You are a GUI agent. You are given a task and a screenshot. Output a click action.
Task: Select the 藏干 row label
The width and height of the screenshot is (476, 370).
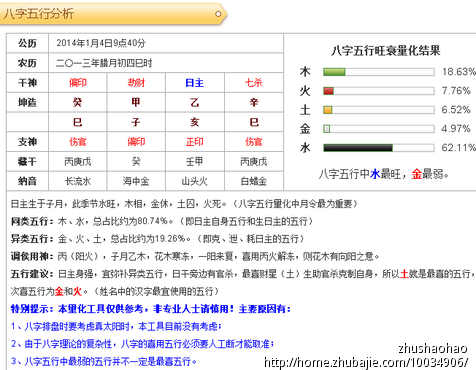(x=27, y=162)
